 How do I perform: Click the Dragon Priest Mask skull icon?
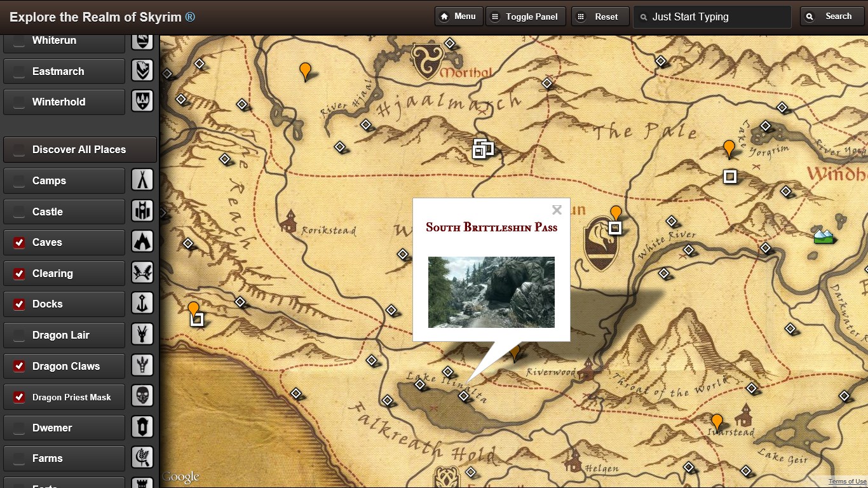pos(142,396)
